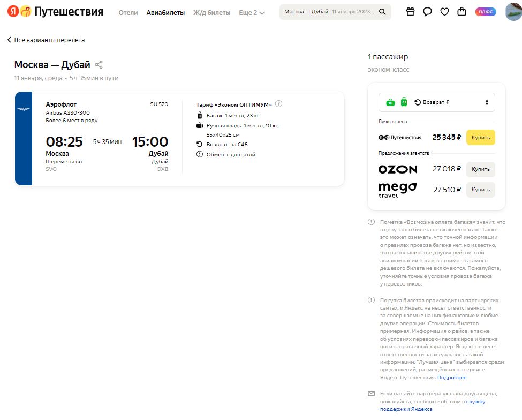Click the Возврат: за €46 text
522x420 pixels.
pos(227,144)
